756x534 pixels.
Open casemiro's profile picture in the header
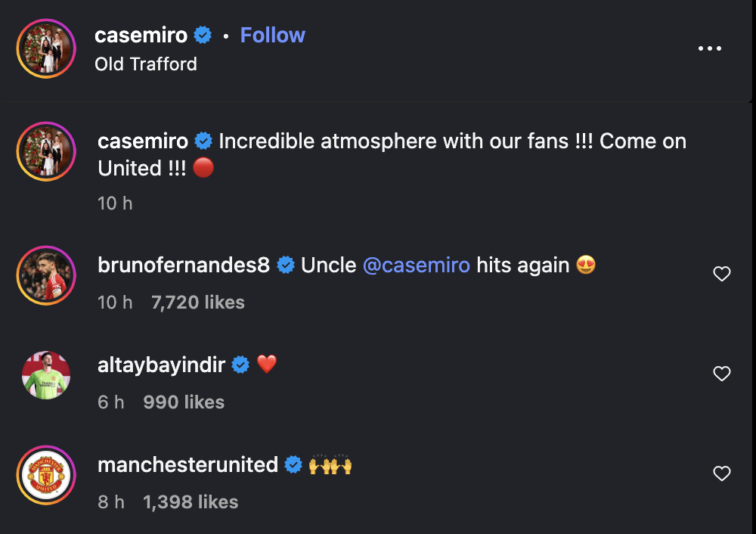click(x=46, y=49)
